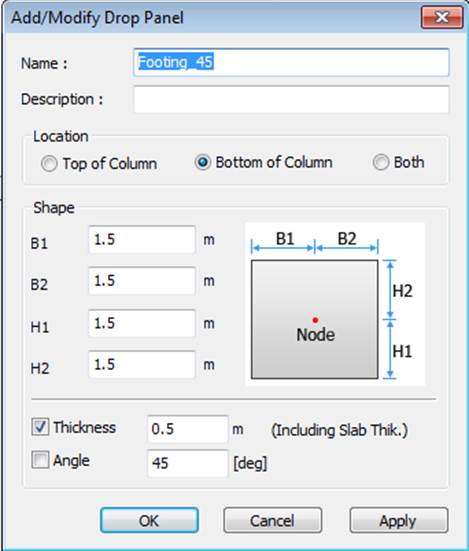Close the Add/Modify Drop Panel dialog
469x551 pixels.
click(442, 17)
